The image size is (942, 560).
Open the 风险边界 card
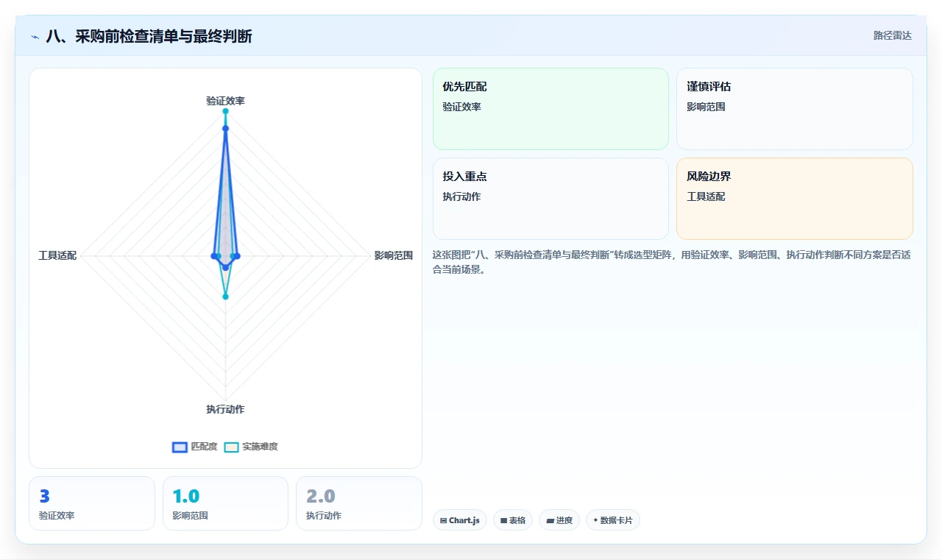[x=795, y=199]
